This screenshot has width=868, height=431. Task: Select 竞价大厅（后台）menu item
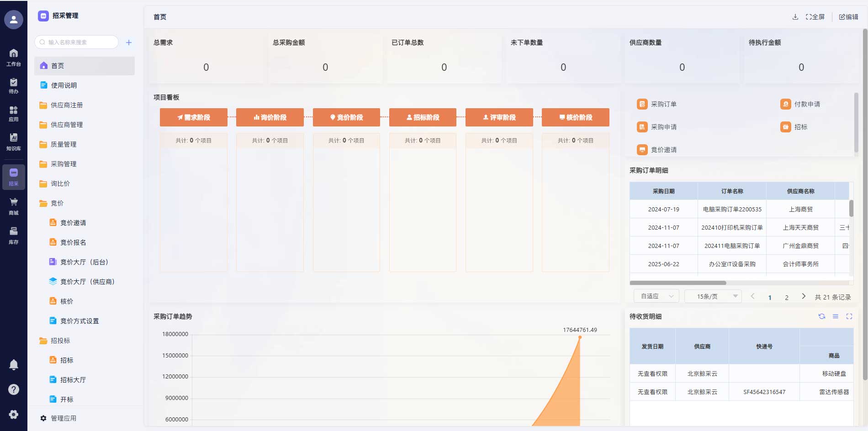point(84,262)
